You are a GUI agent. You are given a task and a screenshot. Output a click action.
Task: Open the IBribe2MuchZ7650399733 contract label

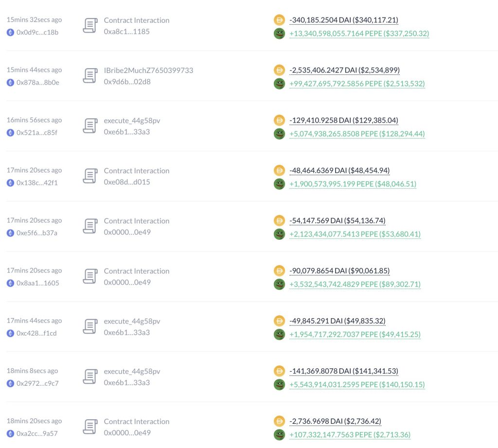pos(148,70)
